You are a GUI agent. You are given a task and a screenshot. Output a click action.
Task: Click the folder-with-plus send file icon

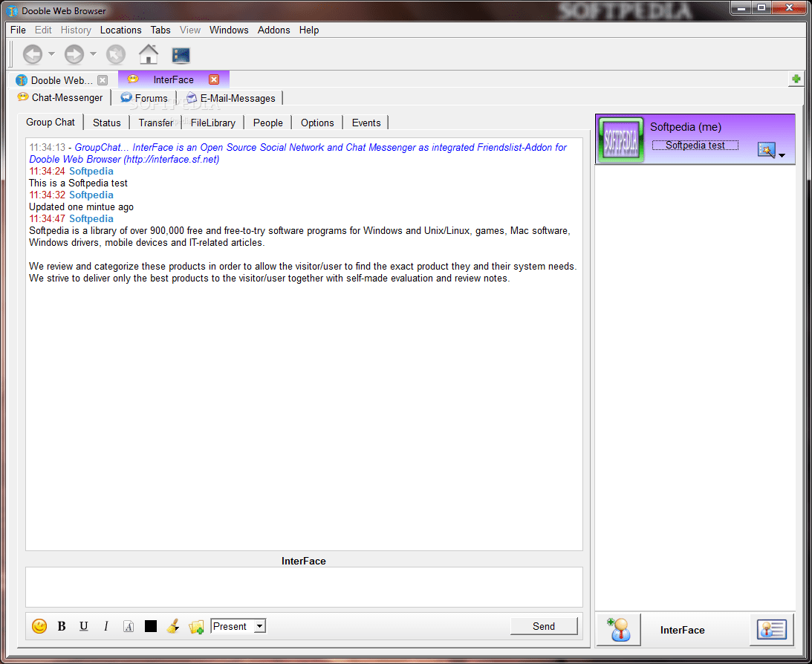(x=195, y=627)
